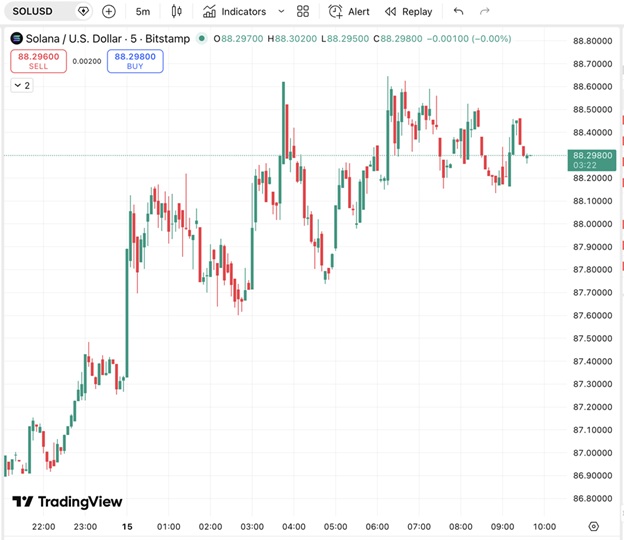Click the SOLUSD symbol search field
Image resolution: width=624 pixels, height=540 pixels.
pyautogui.click(x=35, y=12)
